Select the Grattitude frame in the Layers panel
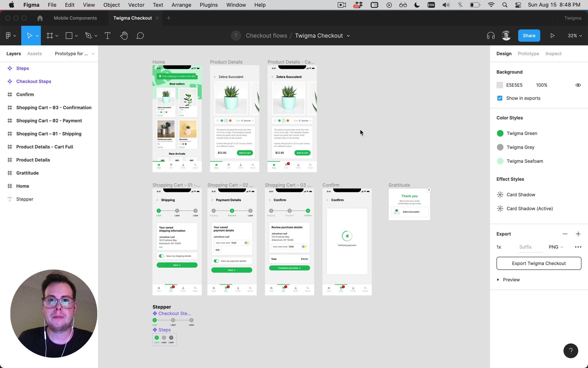 pyautogui.click(x=27, y=173)
